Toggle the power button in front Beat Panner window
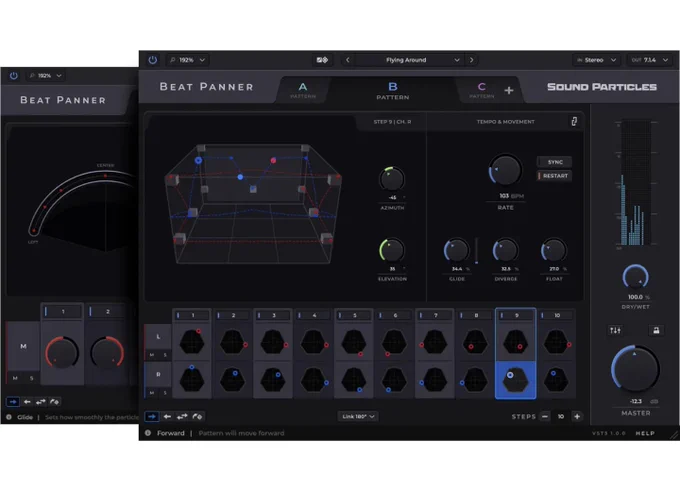This screenshot has height=491, width=680. pyautogui.click(x=153, y=60)
